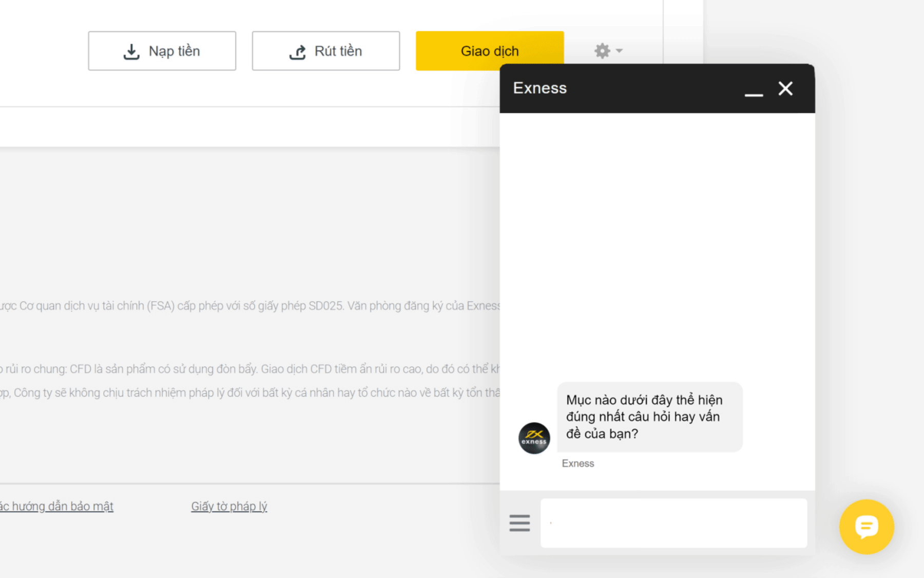Toggle the yellow chat bubble launcher

click(x=867, y=527)
